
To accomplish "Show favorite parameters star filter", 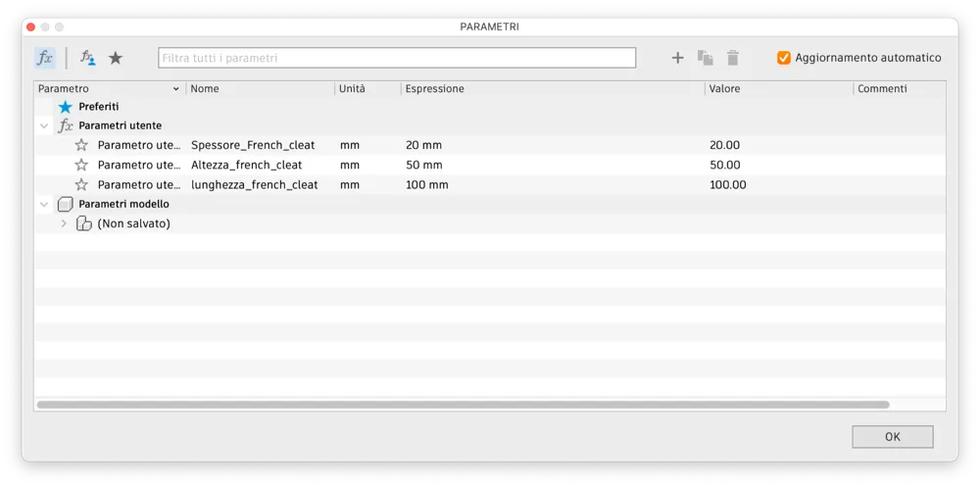I will tap(116, 58).
